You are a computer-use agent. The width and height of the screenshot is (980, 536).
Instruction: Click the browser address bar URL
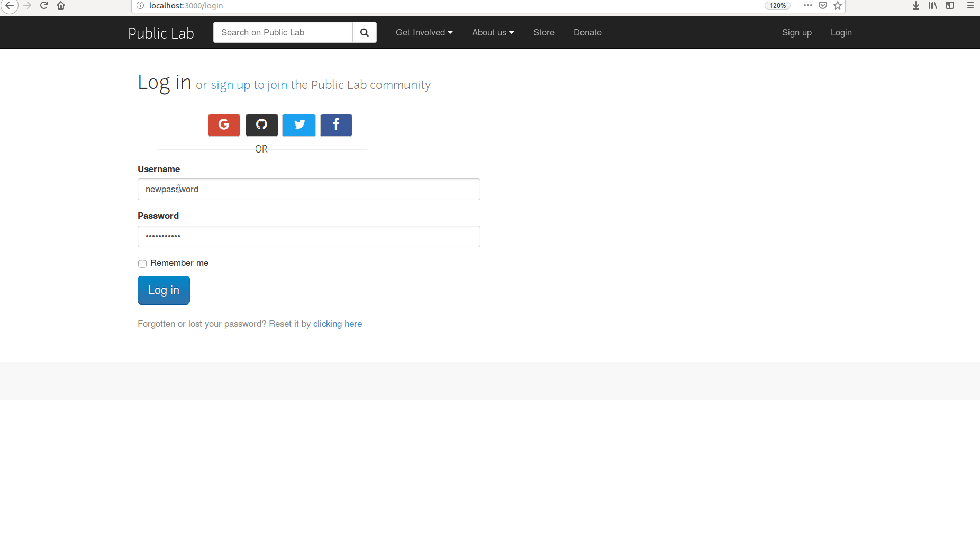186,5
